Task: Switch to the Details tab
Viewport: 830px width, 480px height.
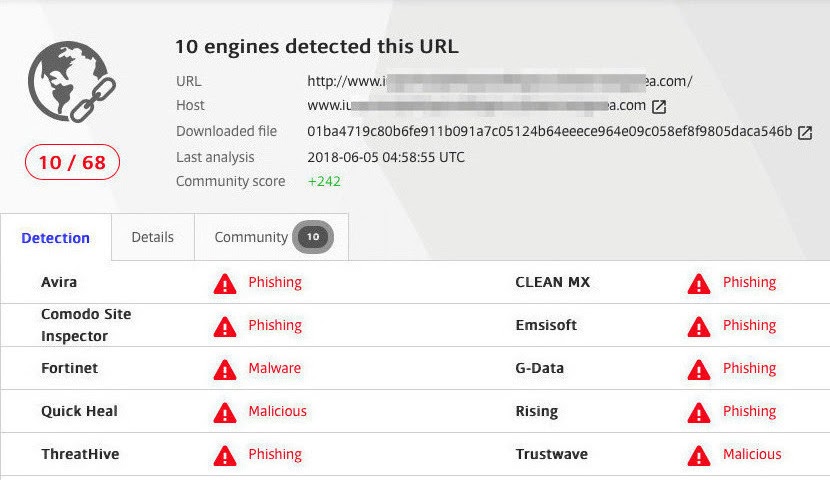Action: point(152,237)
